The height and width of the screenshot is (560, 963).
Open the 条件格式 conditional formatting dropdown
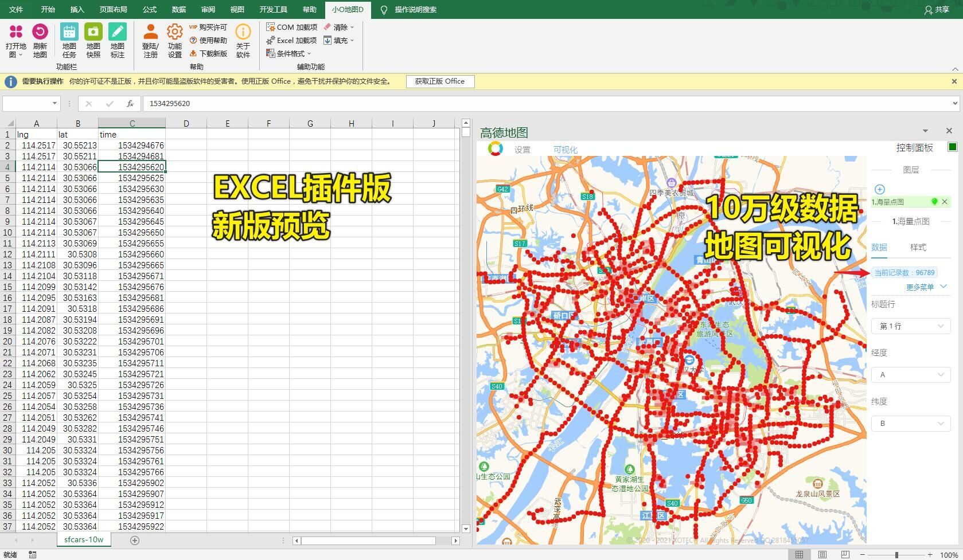click(289, 53)
